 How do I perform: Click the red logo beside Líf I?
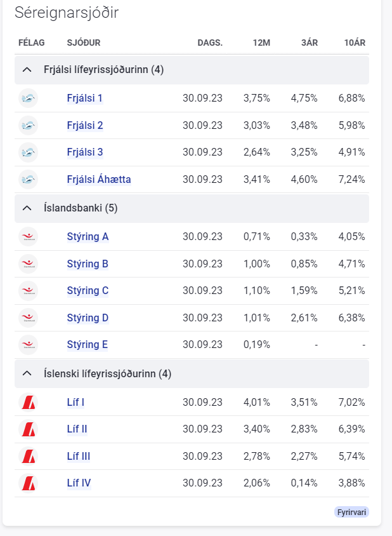(x=29, y=402)
